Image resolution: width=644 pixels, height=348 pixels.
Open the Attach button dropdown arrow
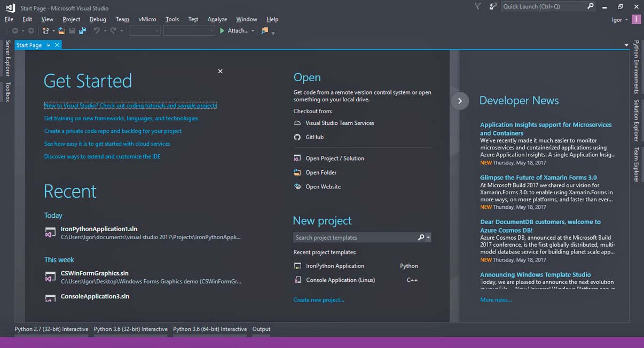click(x=253, y=31)
